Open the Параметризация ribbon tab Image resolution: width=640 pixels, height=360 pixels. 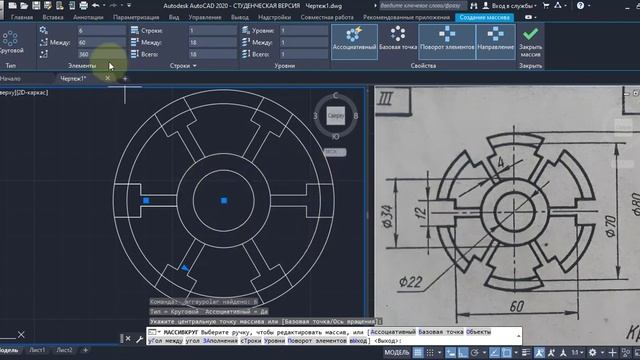(136, 18)
